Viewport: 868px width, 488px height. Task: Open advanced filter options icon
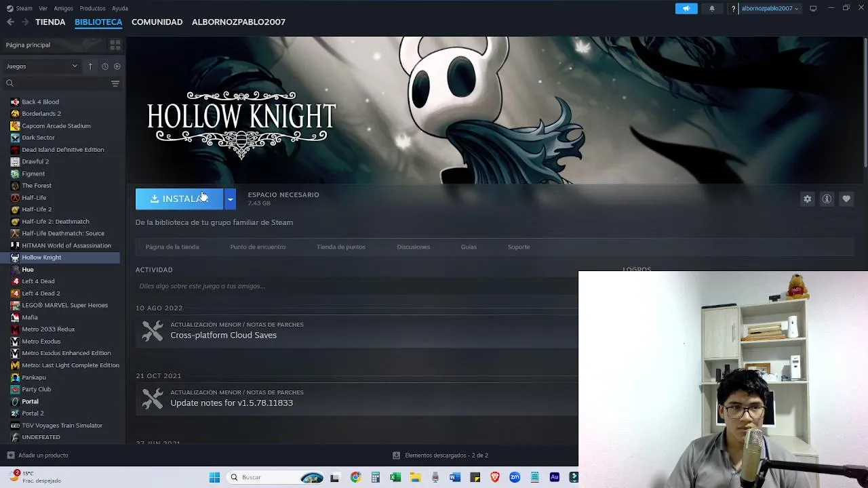[x=115, y=83]
